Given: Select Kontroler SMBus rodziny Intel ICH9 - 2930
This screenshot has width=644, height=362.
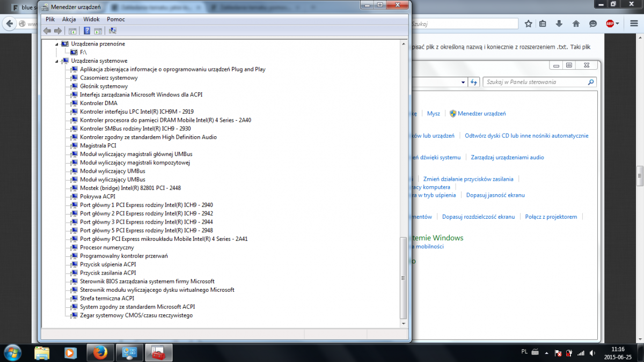Looking at the screenshot, I should (x=135, y=129).
